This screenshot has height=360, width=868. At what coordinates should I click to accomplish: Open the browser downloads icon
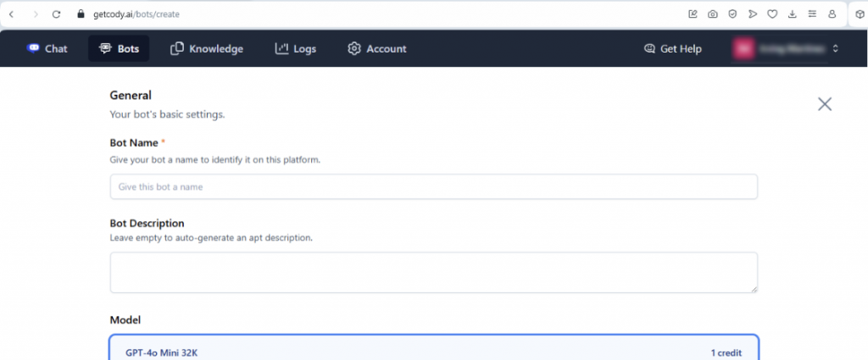tap(793, 14)
